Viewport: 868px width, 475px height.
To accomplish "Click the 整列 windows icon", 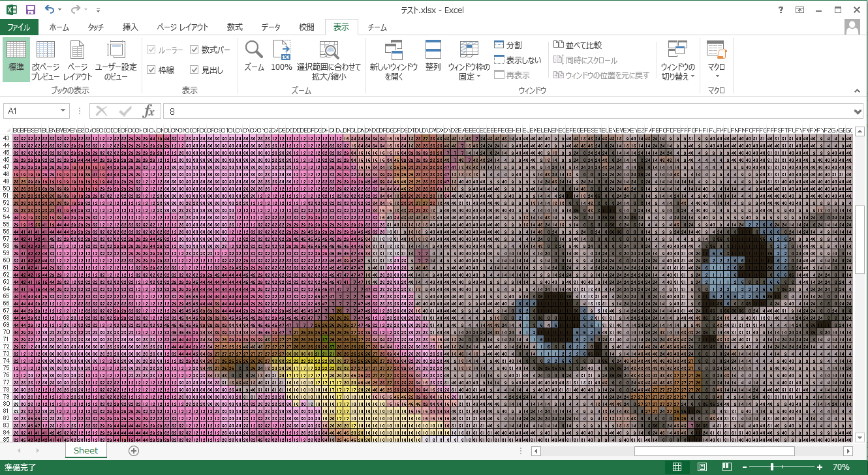I will (433, 50).
